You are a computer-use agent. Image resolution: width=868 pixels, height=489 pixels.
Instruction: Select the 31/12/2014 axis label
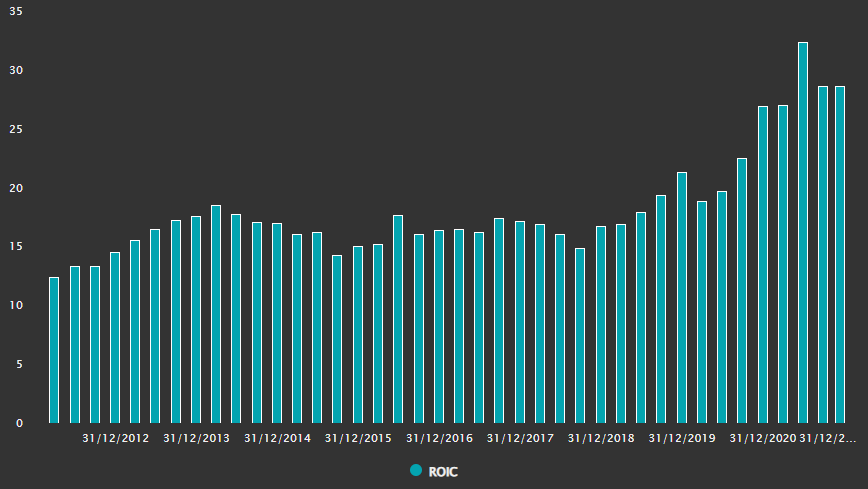click(x=277, y=438)
